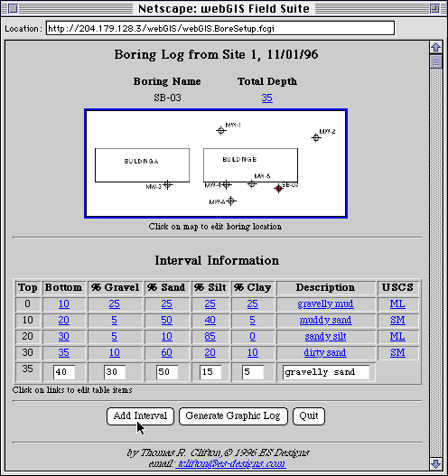Open the dirty sand description link
The width and height of the screenshot is (448, 476).
click(x=325, y=352)
